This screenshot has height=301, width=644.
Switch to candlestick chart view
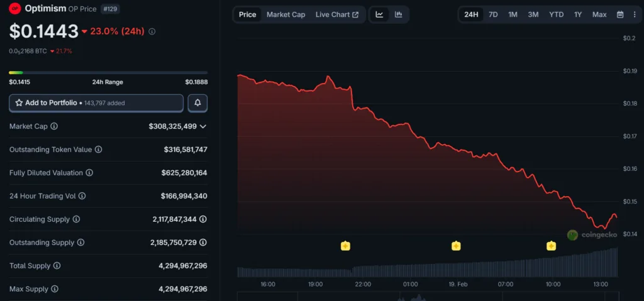[398, 15]
